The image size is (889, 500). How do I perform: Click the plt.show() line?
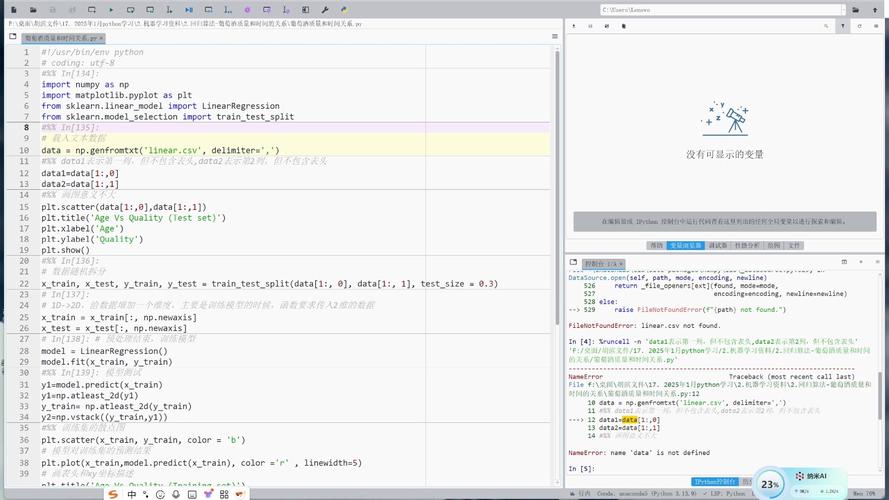click(x=65, y=250)
